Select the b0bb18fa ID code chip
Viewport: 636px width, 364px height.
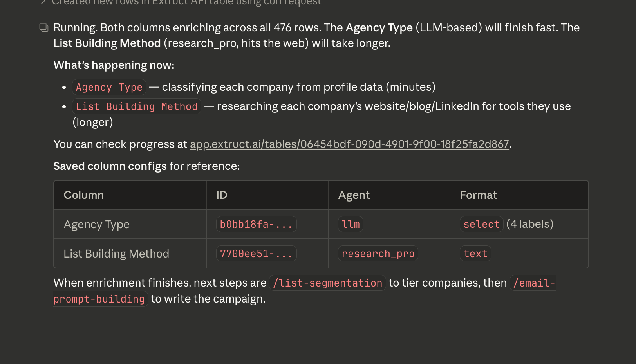click(256, 224)
